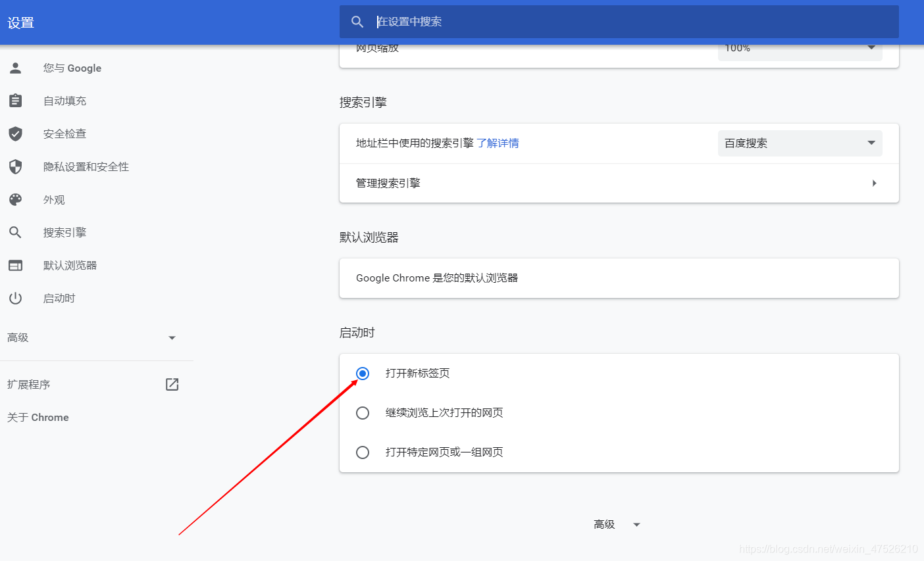The width and height of the screenshot is (924, 561).
Task: Click the 启动时 section heading
Action: (x=357, y=332)
